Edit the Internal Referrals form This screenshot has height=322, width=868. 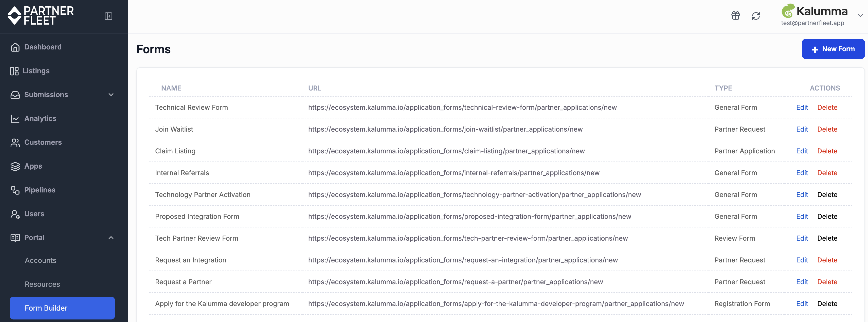[802, 173]
